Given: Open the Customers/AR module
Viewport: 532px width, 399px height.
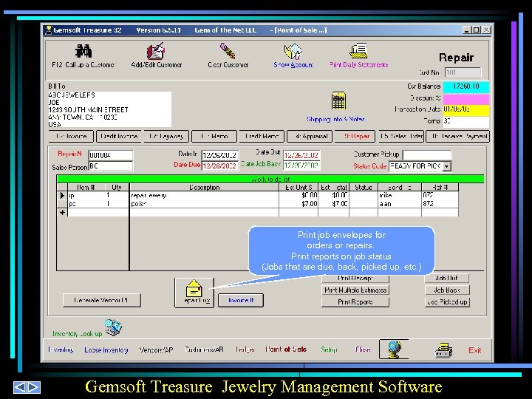Looking at the screenshot, I should tap(204, 349).
